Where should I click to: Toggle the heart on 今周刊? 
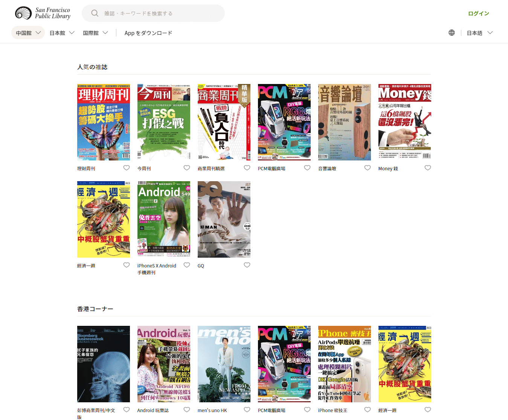[x=187, y=168]
